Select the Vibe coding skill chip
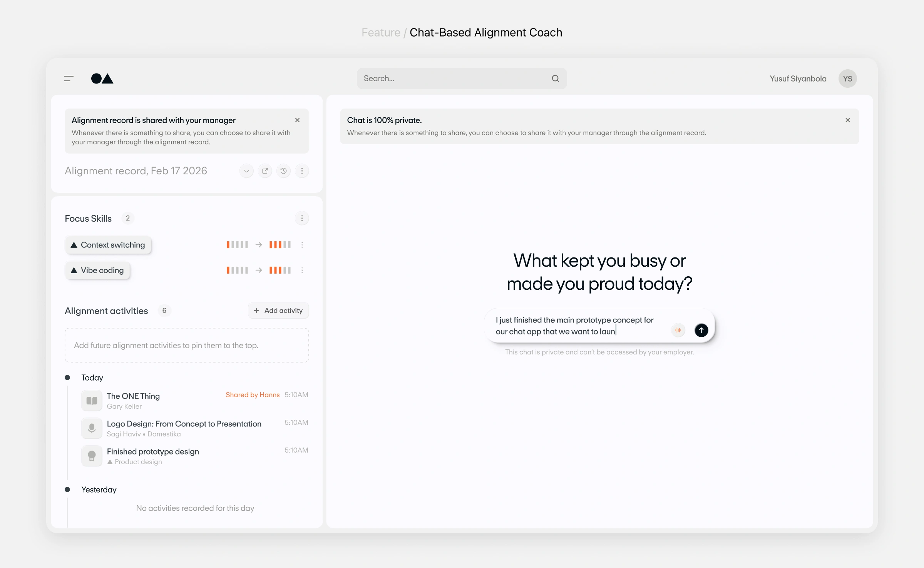This screenshot has width=924, height=568. (97, 270)
